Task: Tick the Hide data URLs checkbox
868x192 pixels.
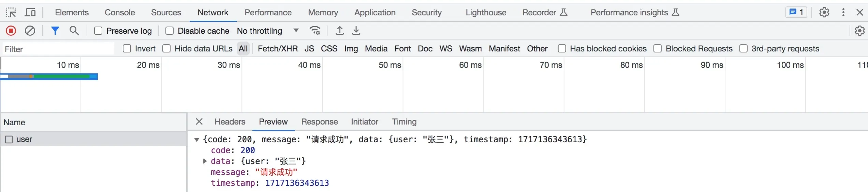Action: click(166, 49)
